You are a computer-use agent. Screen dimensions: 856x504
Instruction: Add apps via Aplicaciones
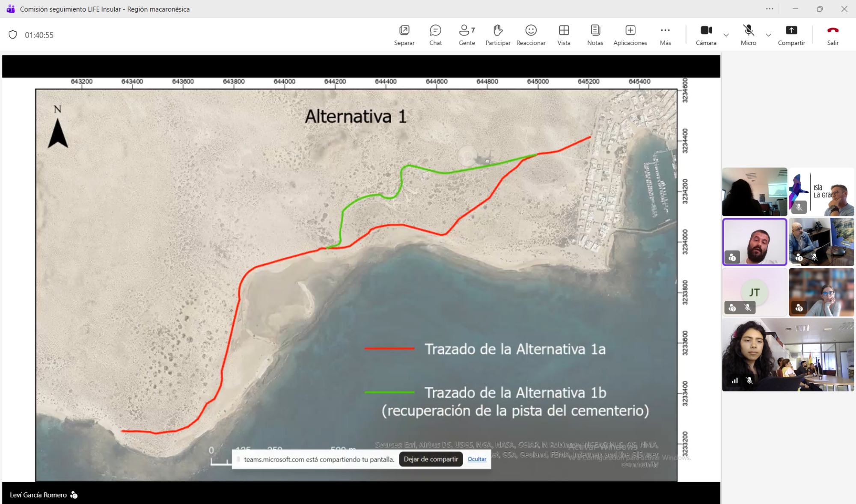pos(630,35)
